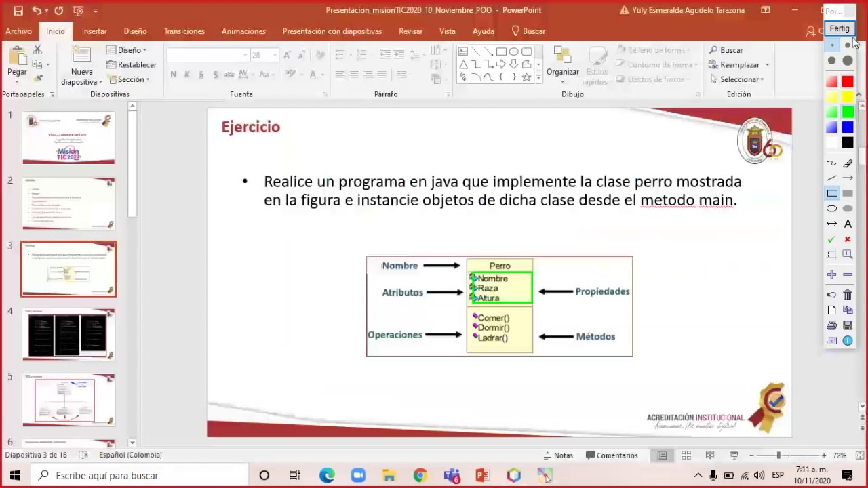This screenshot has width=868, height=488.
Task: Open Chrome from the Windows taskbar
Action: tap(420, 475)
